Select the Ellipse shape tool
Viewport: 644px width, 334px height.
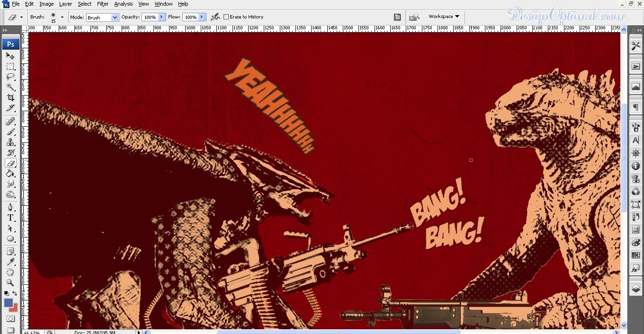pos(10,238)
